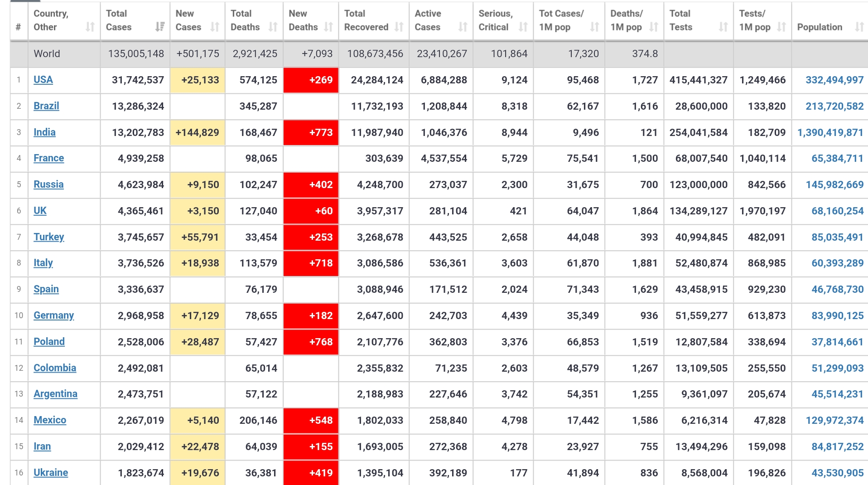Select UK total tests 134,289,127

click(x=699, y=211)
